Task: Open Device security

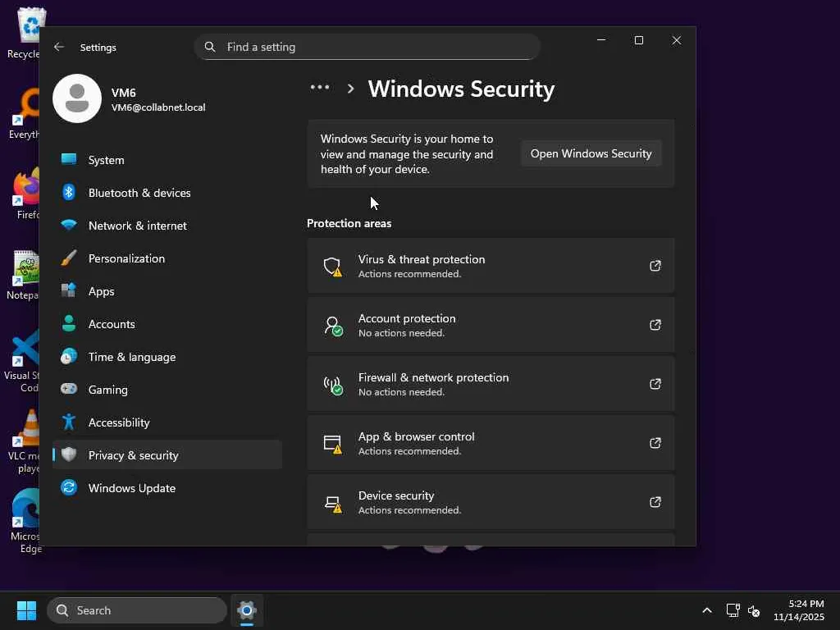Action: [x=491, y=502]
